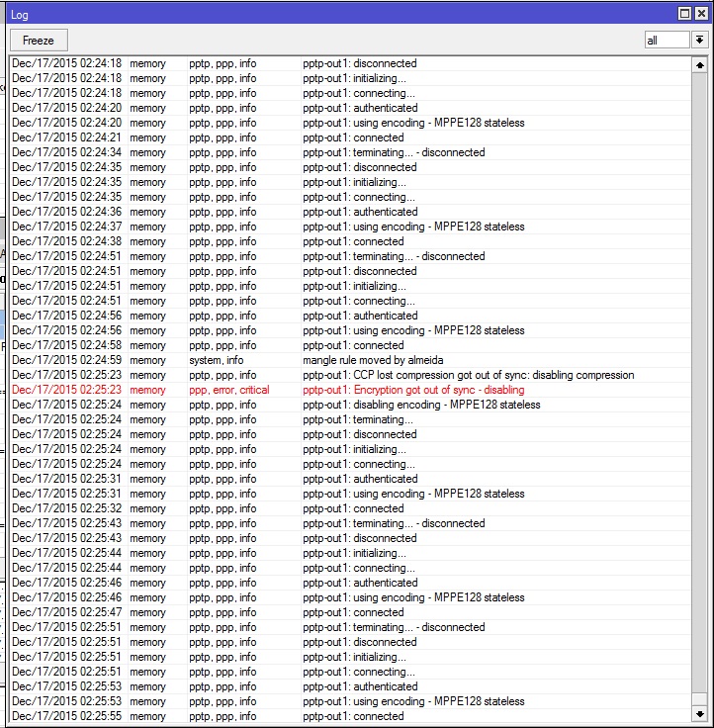The width and height of the screenshot is (714, 728).
Task: Open the log topic filter dropdown arrow
Action: click(x=699, y=40)
